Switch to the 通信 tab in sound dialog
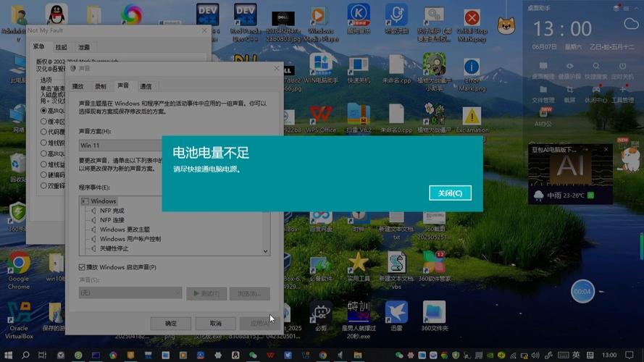The height and width of the screenshot is (362, 644). coord(146,86)
